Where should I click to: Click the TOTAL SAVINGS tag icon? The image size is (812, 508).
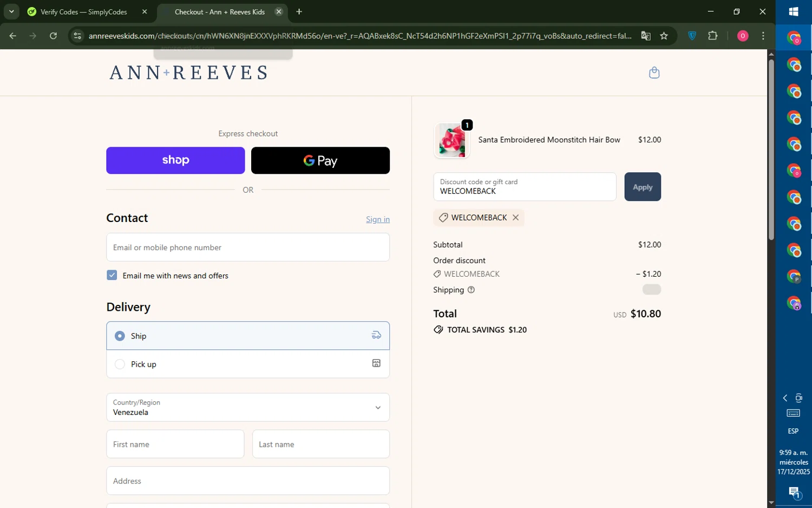click(438, 330)
